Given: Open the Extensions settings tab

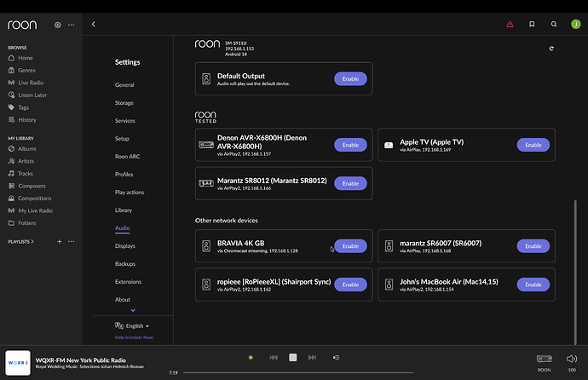Looking at the screenshot, I should (128, 282).
